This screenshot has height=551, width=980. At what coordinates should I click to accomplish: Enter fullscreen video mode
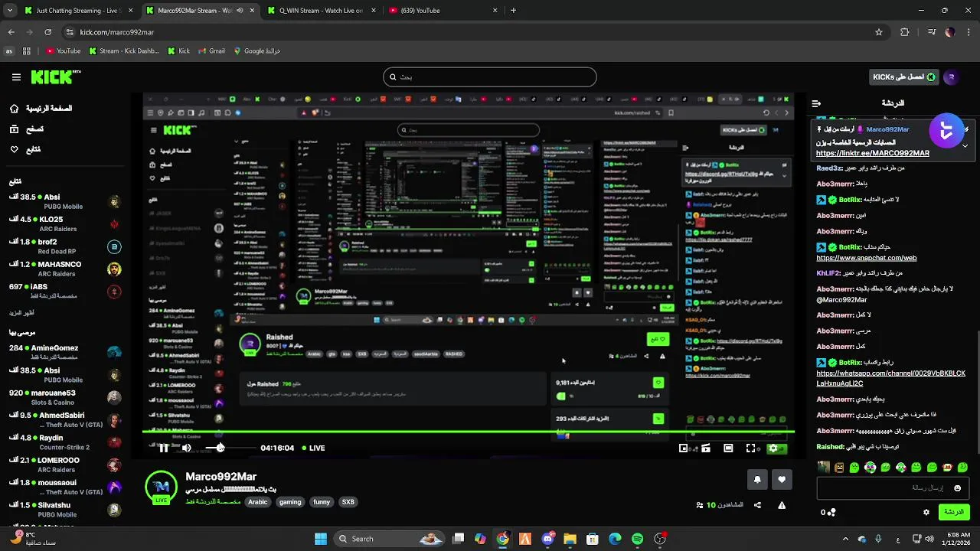tap(750, 448)
